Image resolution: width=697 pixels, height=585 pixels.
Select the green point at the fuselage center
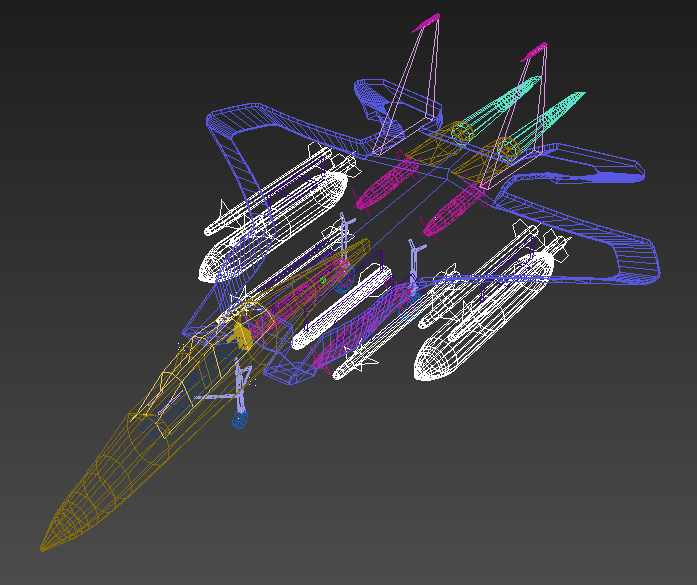pyautogui.click(x=323, y=281)
